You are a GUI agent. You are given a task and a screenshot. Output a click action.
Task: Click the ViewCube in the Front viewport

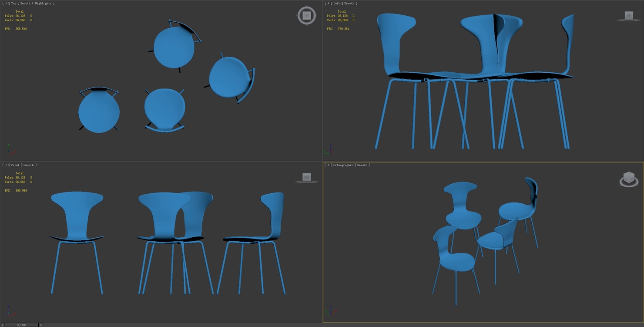click(307, 177)
